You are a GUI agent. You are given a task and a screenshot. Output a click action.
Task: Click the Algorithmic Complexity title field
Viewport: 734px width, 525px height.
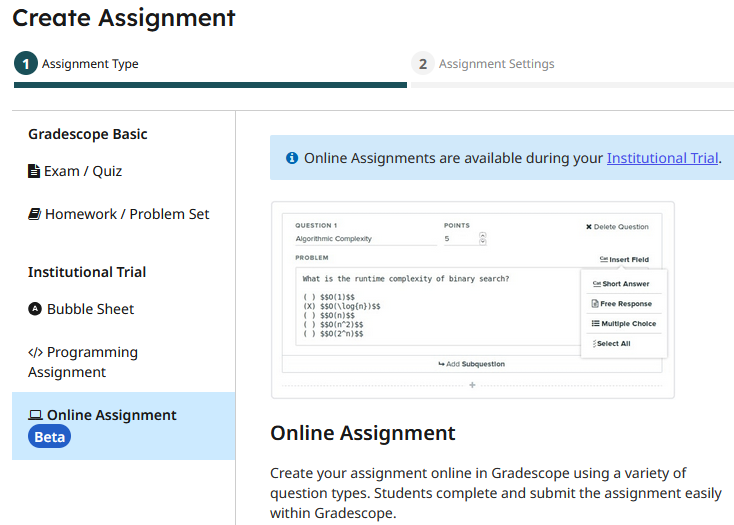coord(360,239)
